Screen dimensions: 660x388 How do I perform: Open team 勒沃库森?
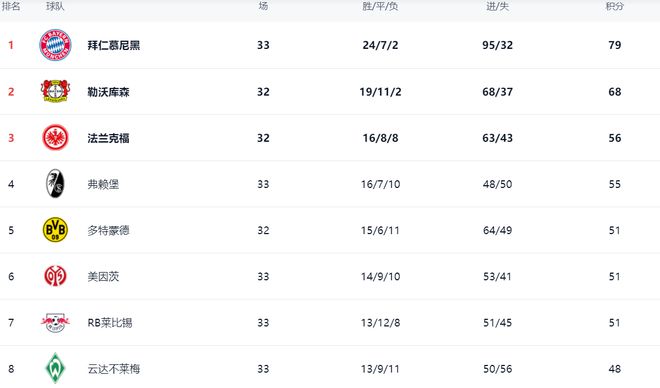point(109,92)
